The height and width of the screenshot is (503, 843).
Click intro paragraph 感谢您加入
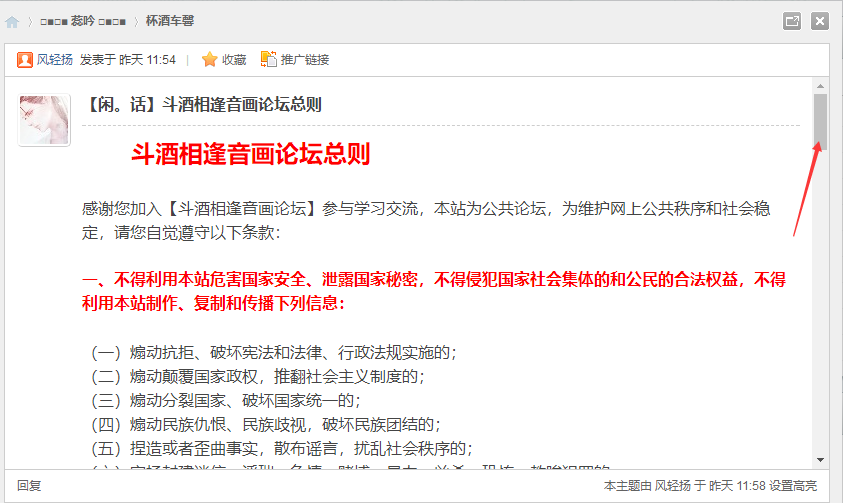[426, 220]
